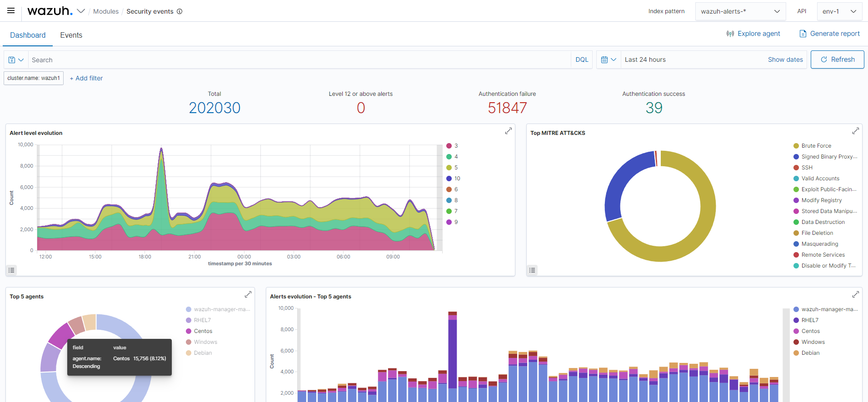Toggle DQL query language
Screen dimensions: 868x402
coord(582,60)
